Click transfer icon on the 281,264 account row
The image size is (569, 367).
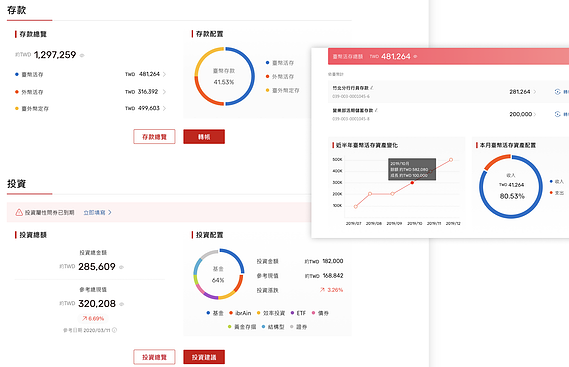click(557, 92)
